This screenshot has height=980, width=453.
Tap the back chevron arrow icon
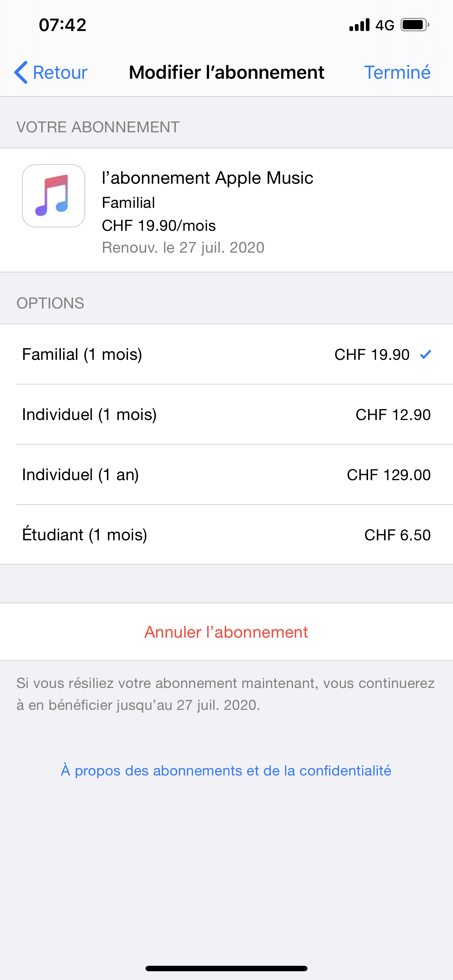tap(21, 72)
